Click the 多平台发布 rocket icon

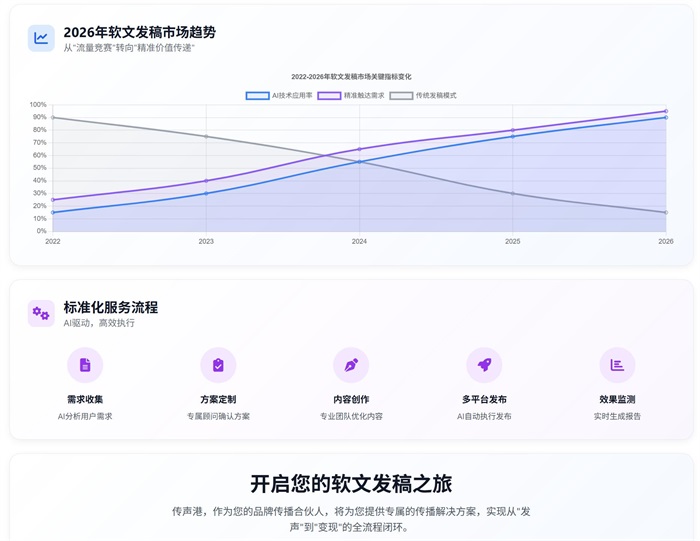pos(484,365)
